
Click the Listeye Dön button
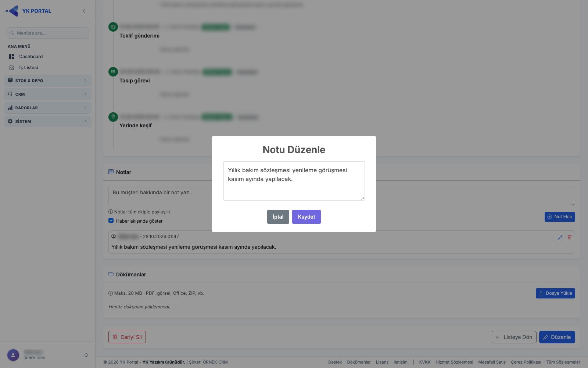[514, 337]
